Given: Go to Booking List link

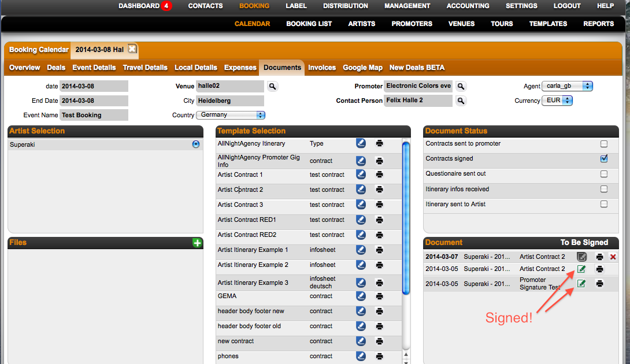Looking at the screenshot, I should 309,24.
